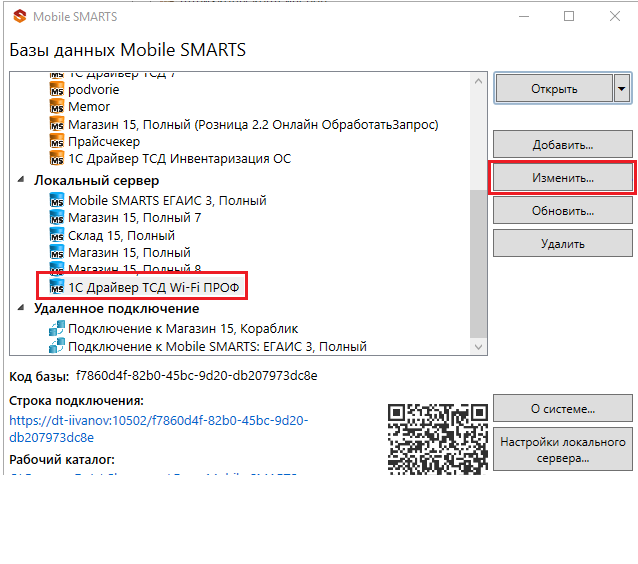Click the blue icon beside Склад 15, Полный
Viewport: 638px width, 564px height.
[57, 235]
